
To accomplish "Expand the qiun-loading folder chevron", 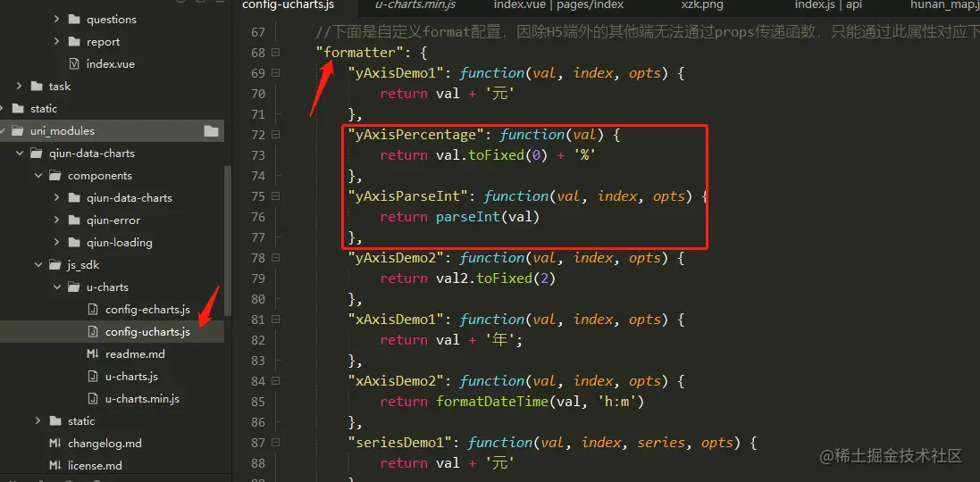I will [x=56, y=242].
